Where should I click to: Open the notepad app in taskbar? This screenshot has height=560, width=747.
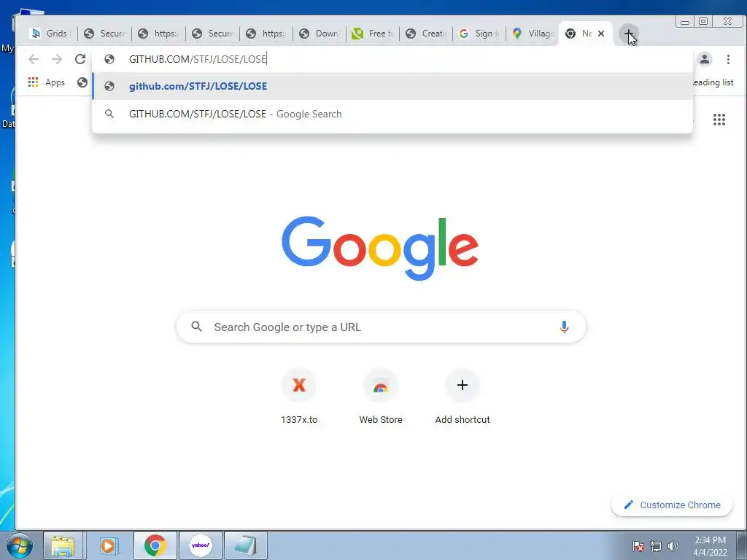click(x=246, y=545)
